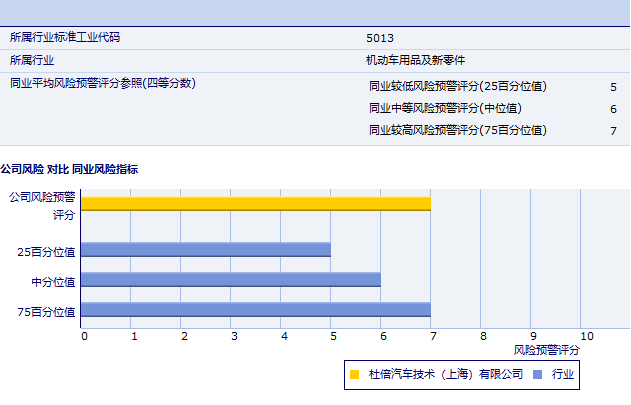The image size is (631, 405).
Task: Click the 机动车用品及新零件 industry value
Action: point(415,61)
